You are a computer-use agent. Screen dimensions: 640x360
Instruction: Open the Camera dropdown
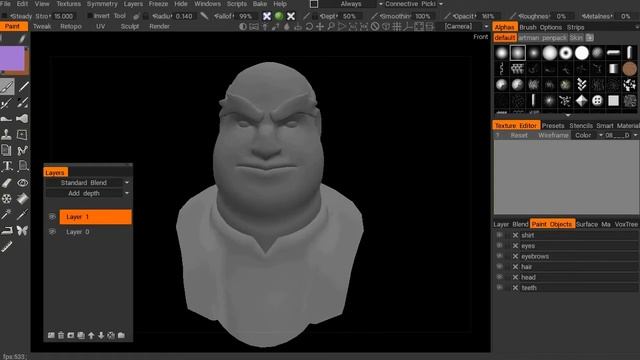466,27
